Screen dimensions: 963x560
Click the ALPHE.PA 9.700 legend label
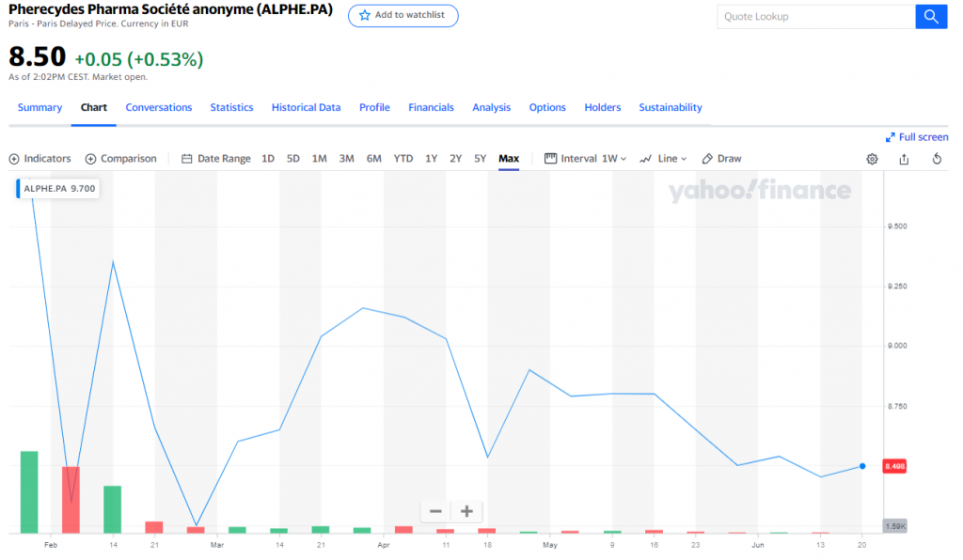click(58, 189)
